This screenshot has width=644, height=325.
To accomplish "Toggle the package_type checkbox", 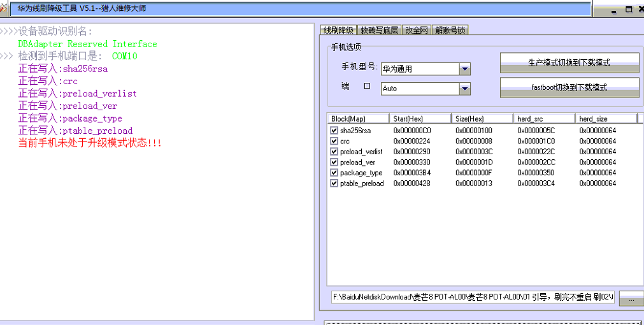I will pyautogui.click(x=334, y=173).
